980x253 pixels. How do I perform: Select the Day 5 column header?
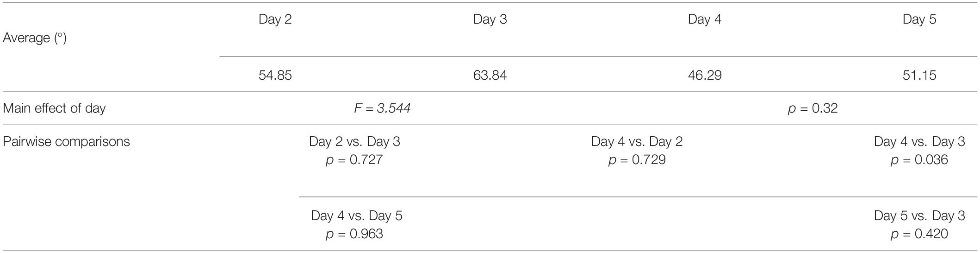(919, 19)
